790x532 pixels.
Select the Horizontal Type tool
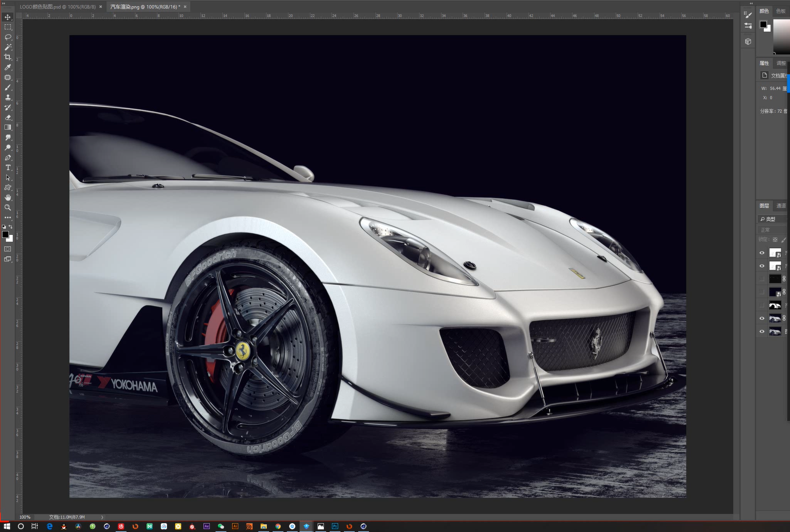tap(8, 168)
